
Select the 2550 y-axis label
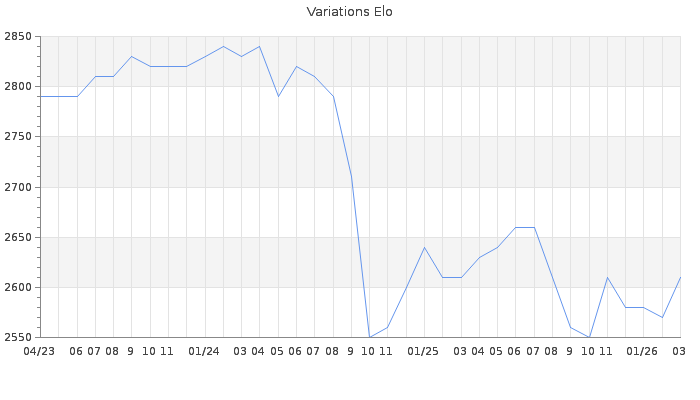coord(17,337)
